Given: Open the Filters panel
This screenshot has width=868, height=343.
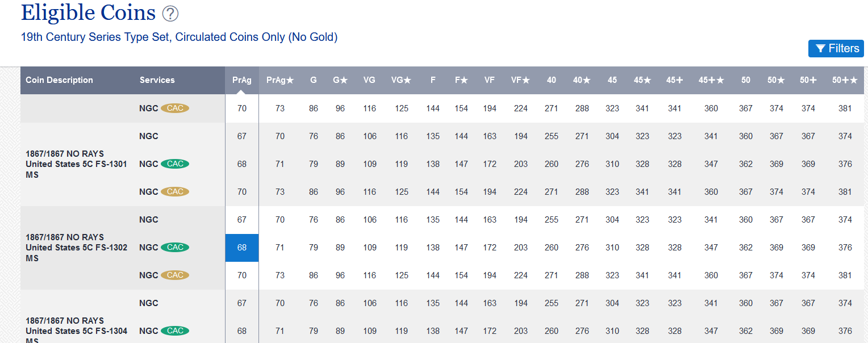Looking at the screenshot, I should click(836, 49).
